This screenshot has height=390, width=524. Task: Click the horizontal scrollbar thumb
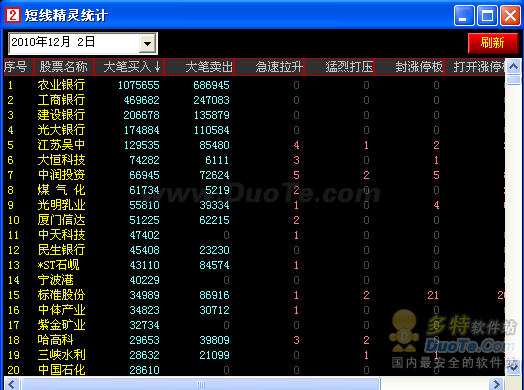[x=201, y=384]
